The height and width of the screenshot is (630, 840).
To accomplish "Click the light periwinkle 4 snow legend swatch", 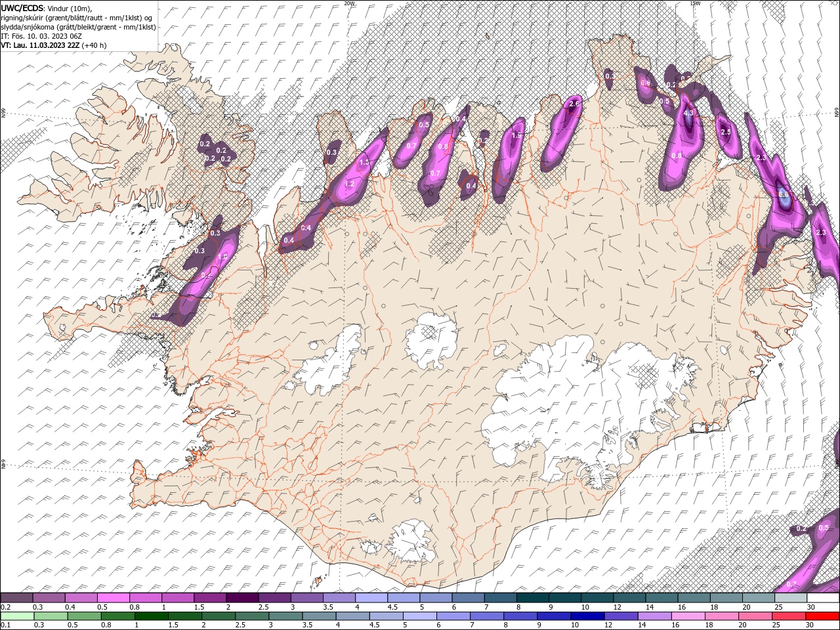I will tap(371, 598).
